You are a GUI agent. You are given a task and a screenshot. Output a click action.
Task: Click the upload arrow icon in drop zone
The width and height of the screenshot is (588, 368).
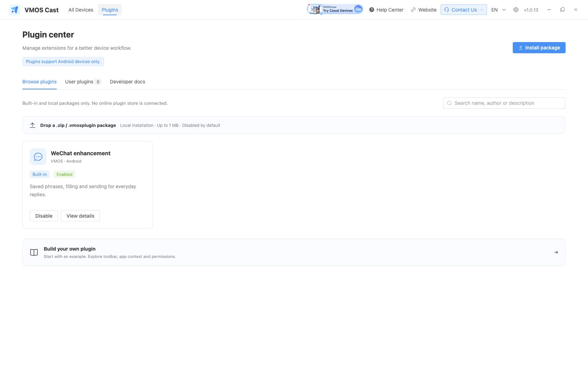click(x=33, y=125)
